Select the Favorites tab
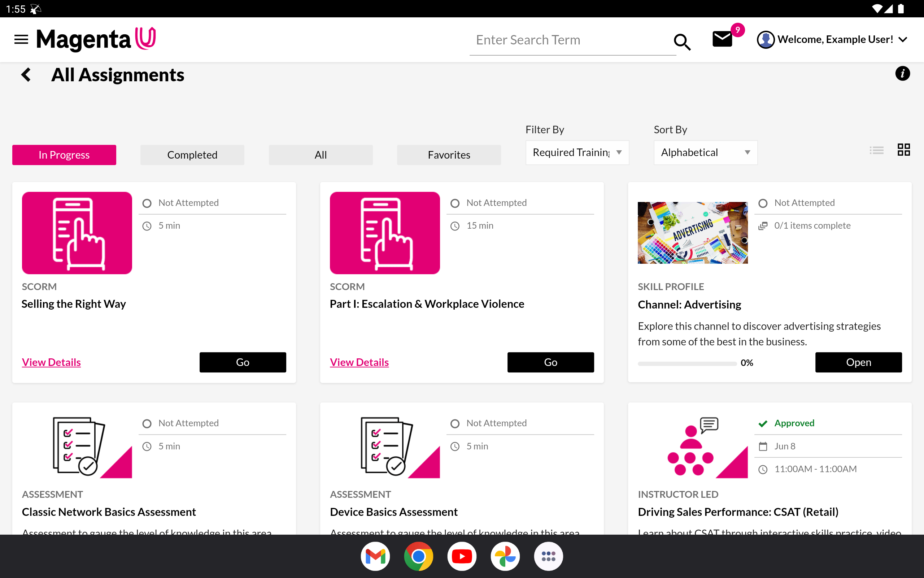 point(449,155)
